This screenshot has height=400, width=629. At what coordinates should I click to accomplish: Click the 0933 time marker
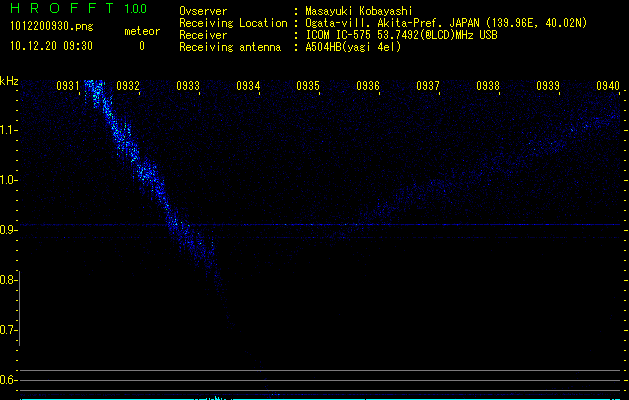click(188, 86)
